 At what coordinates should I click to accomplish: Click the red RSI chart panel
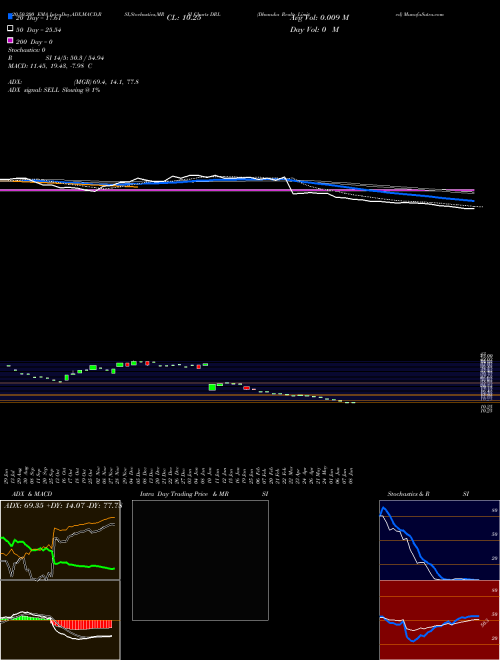point(439,620)
